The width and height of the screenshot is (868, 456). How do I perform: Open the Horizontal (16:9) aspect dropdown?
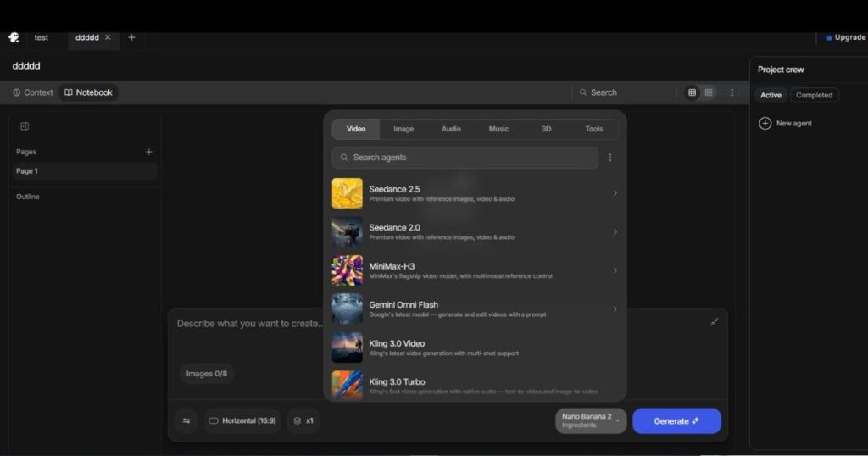[242, 420]
